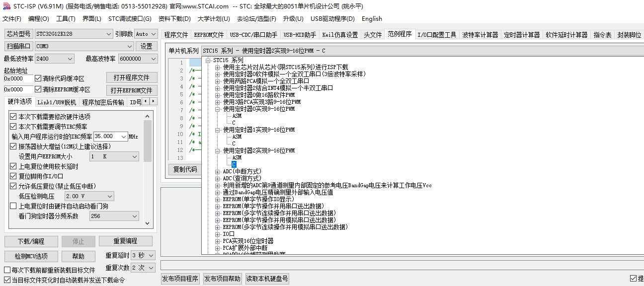Toggle 本次下载需要调节IRC频率 checkbox
This screenshot has width=644, height=286.
tap(13, 127)
